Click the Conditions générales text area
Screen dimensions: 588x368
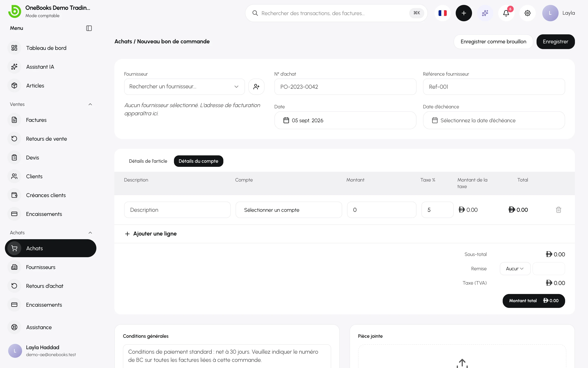[227, 356]
